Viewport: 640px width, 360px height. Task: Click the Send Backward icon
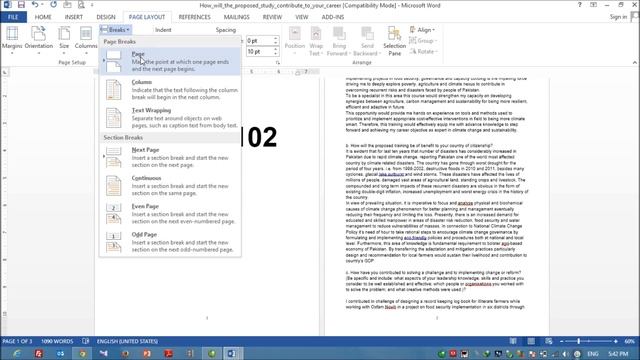[x=367, y=33]
